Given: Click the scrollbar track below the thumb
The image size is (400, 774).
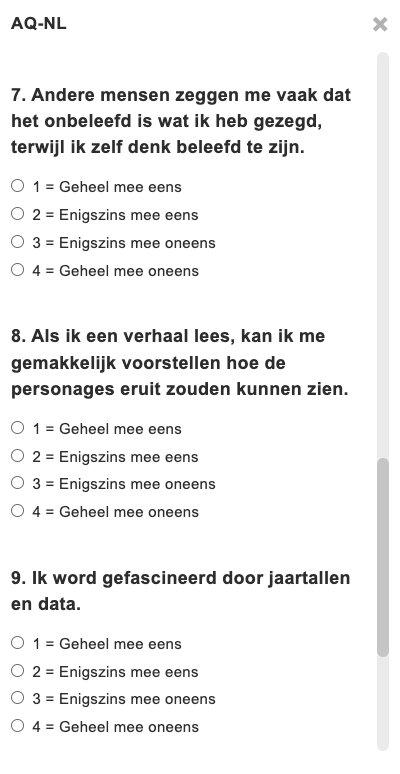Looking at the screenshot, I should pos(383,703).
